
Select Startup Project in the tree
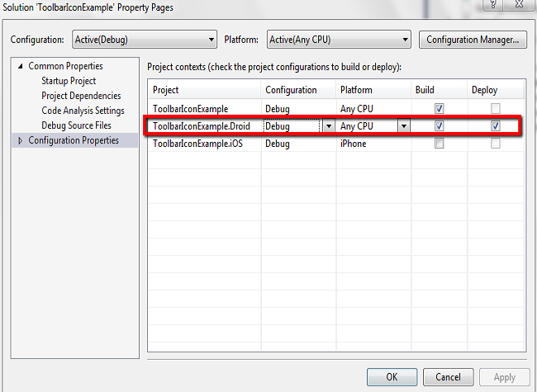(x=69, y=81)
